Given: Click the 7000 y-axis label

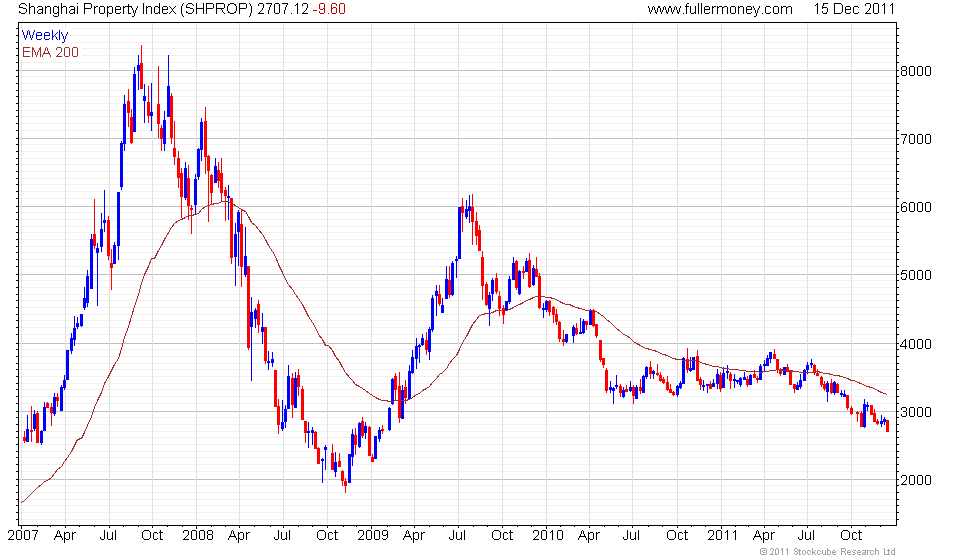Looking at the screenshot, I should pyautogui.click(x=916, y=139).
